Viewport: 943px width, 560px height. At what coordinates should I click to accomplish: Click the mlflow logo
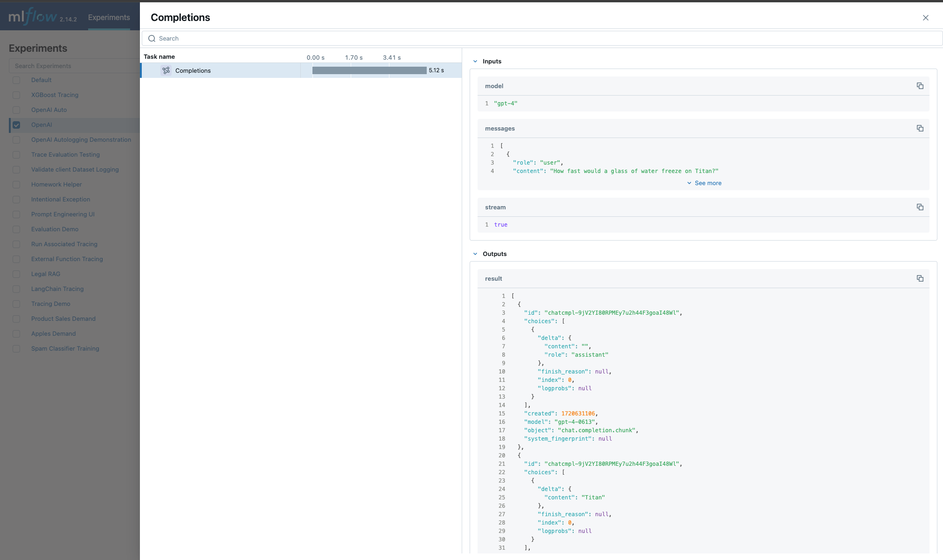[x=33, y=17]
